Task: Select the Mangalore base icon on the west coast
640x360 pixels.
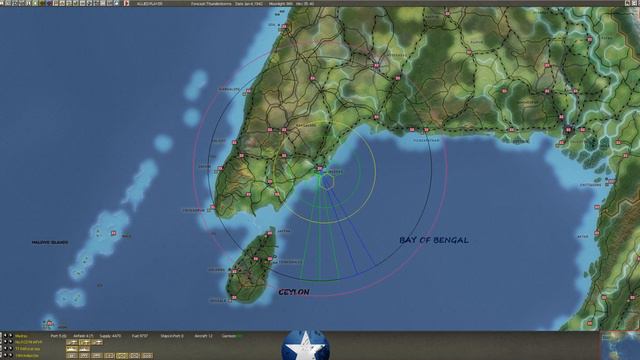Action: coord(248,91)
